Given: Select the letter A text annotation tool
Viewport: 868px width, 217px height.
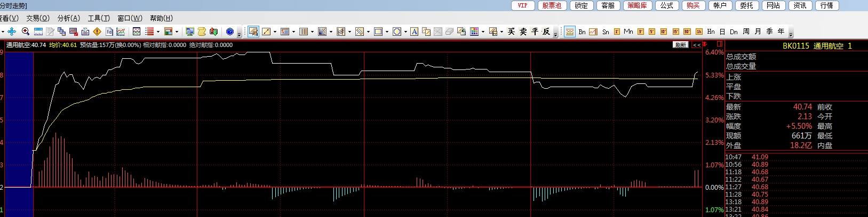Looking at the screenshot, I should (414, 32).
